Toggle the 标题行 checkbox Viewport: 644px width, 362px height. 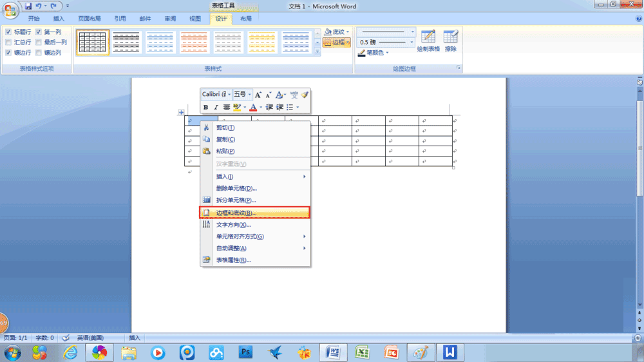click(x=8, y=32)
